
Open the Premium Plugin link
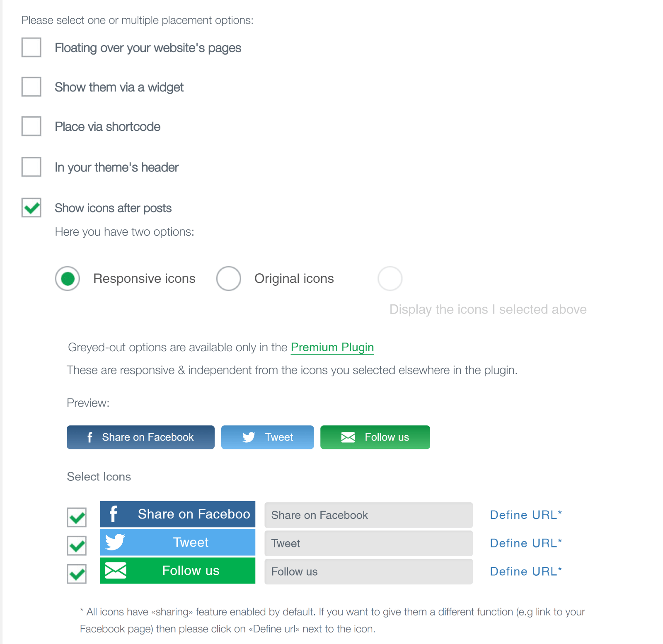[x=332, y=347]
